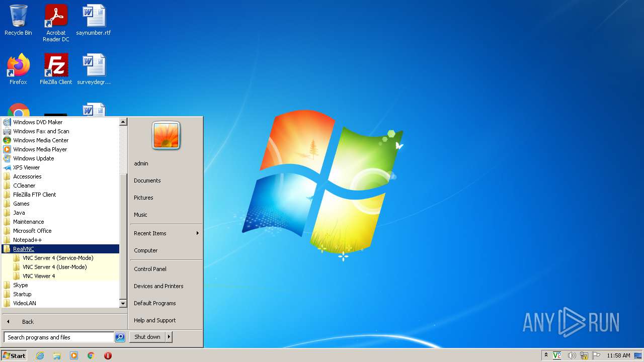Click programs list scroll down arrow

point(123,304)
